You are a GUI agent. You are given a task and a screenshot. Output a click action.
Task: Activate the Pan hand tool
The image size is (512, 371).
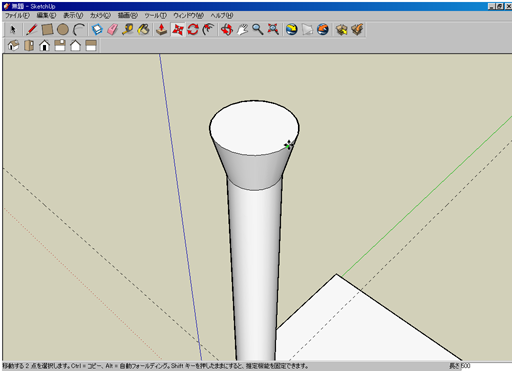pos(242,30)
